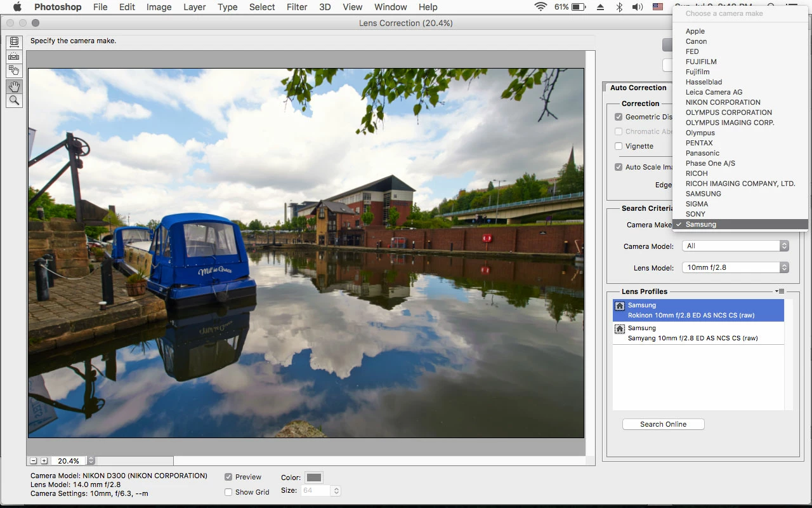Open the Image menu
This screenshot has width=812, height=508.
(x=159, y=7)
